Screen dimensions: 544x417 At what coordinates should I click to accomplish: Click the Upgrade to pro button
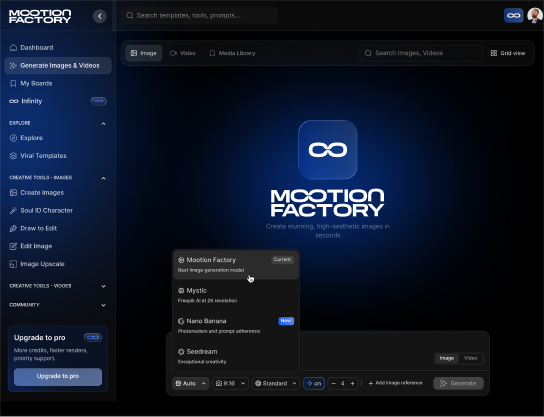[x=58, y=376]
